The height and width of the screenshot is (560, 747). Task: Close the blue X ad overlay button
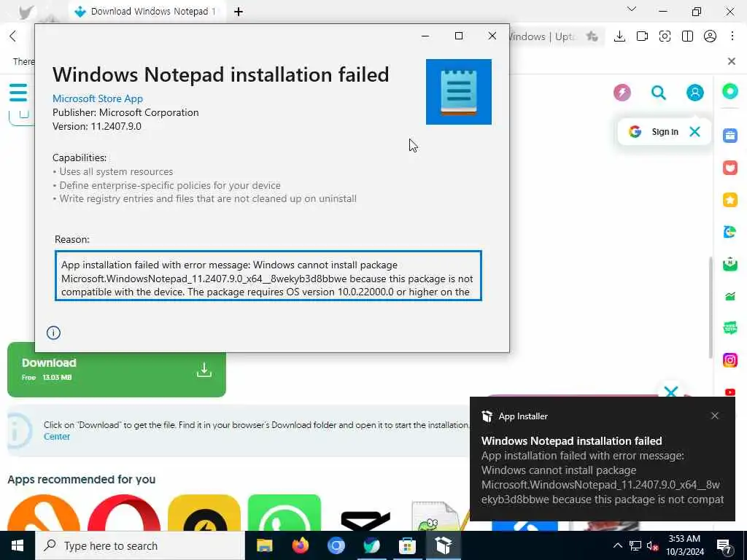coord(671,391)
